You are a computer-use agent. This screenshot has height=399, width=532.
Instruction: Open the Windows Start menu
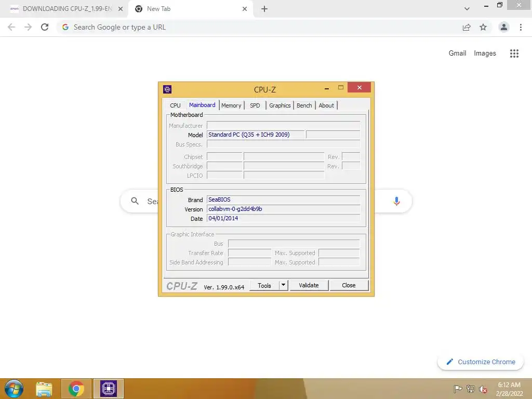click(x=14, y=389)
